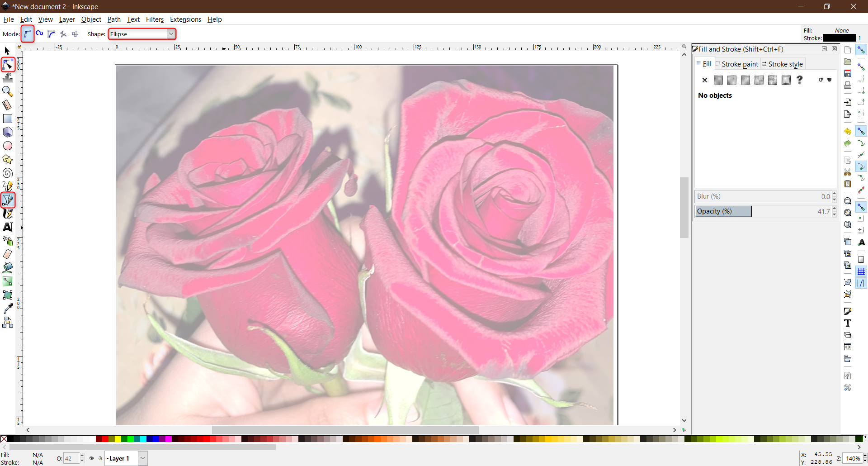Image resolution: width=868 pixels, height=466 pixels.
Task: Activate the Text tool
Action: pos(7,227)
